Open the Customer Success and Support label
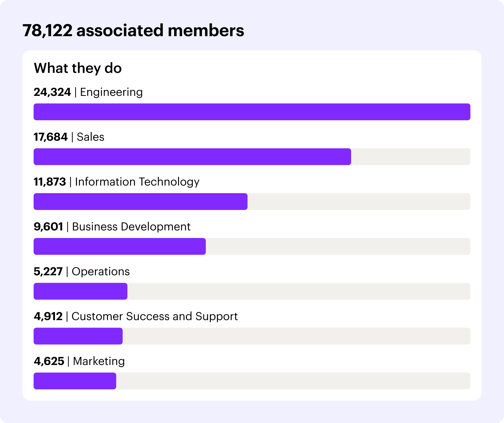This screenshot has height=423, width=504. coord(155,316)
